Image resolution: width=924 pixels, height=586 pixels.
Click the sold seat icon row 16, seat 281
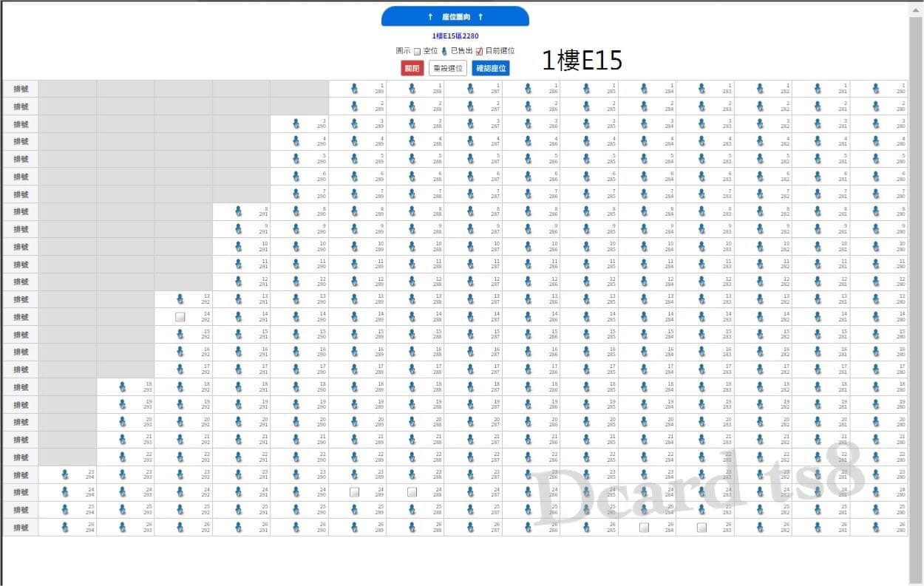pyautogui.click(x=818, y=352)
